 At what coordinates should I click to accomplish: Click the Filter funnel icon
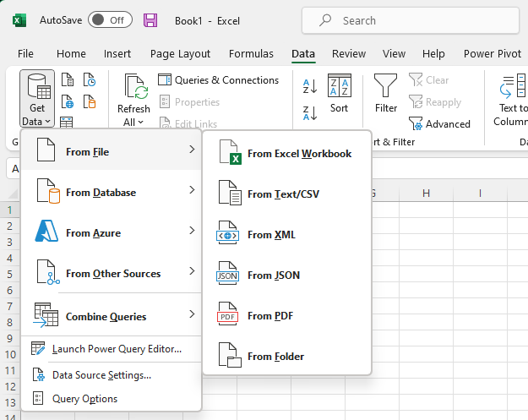pyautogui.click(x=386, y=93)
